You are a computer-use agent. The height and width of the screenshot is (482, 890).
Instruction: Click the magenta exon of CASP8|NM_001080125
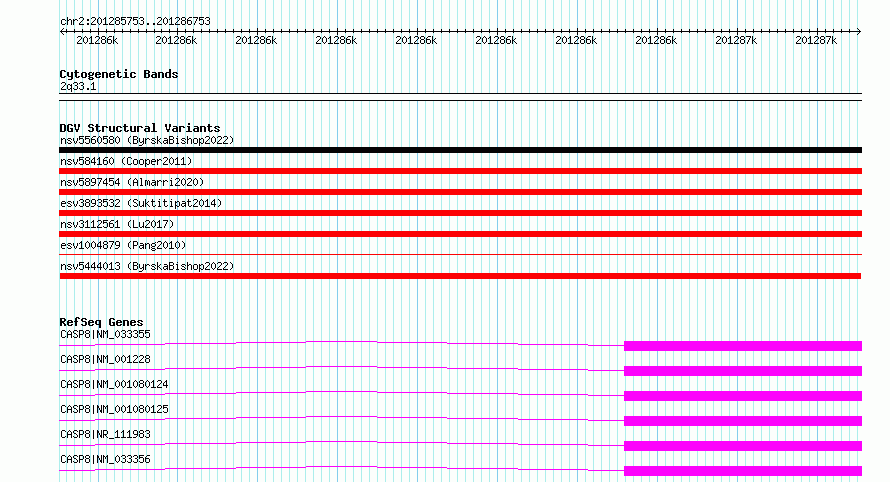[x=743, y=421]
